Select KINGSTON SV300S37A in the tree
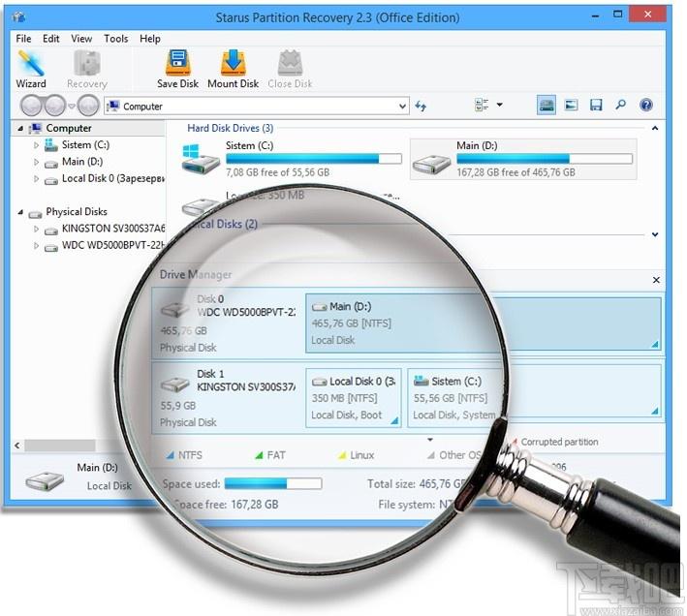Image resolution: width=687 pixels, height=616 pixels. point(113,229)
